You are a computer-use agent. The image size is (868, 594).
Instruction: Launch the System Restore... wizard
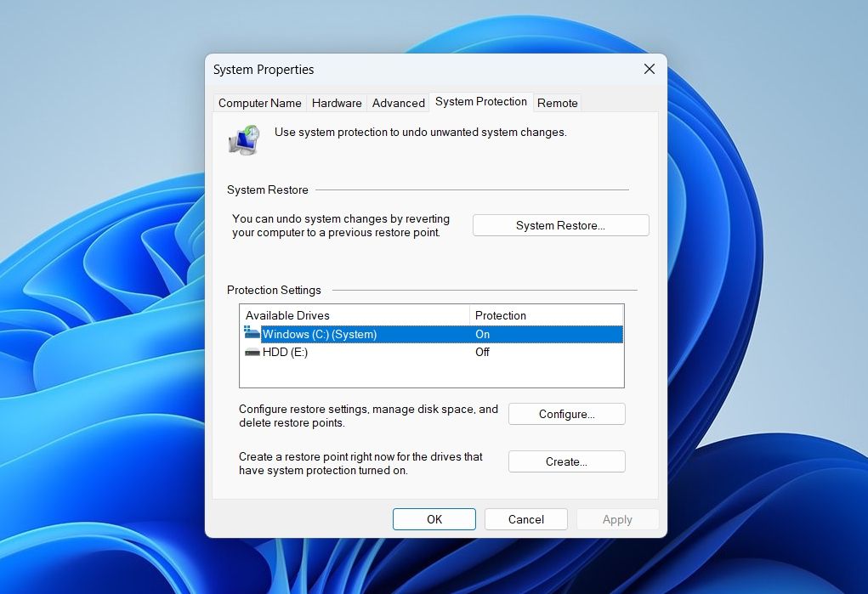point(561,225)
